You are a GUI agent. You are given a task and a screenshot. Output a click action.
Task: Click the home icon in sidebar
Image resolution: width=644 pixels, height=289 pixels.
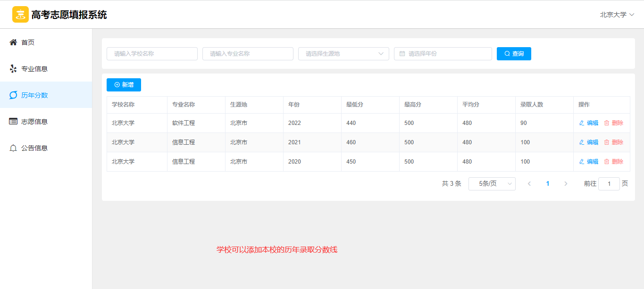pos(13,42)
